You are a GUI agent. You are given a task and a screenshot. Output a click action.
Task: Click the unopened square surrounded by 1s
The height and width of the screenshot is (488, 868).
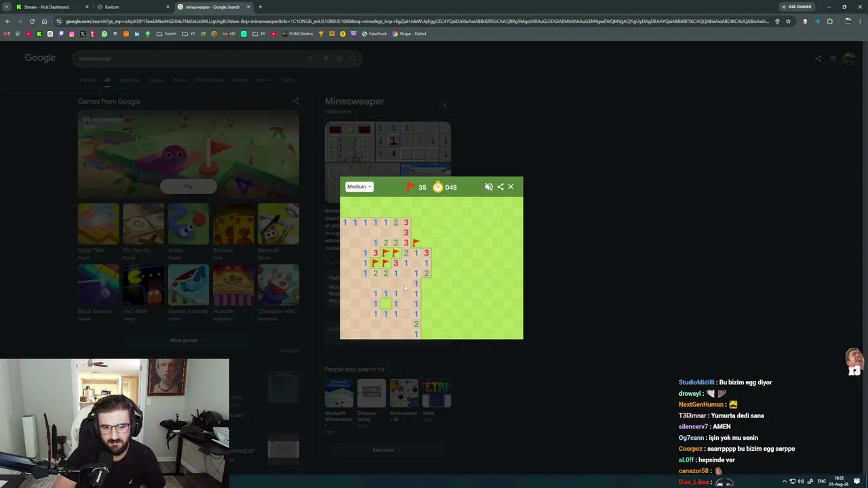pos(385,304)
